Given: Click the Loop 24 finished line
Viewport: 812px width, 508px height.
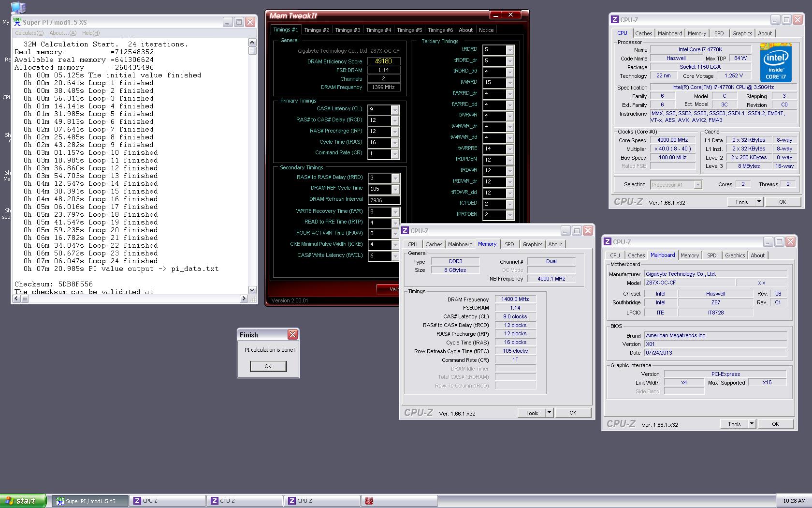Looking at the screenshot, I should pyautogui.click(x=91, y=261).
